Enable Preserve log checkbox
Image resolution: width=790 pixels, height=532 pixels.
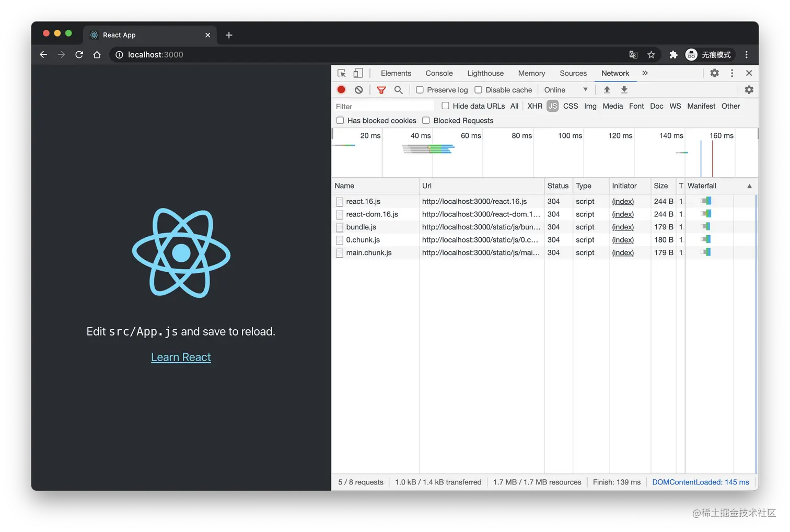click(x=420, y=90)
